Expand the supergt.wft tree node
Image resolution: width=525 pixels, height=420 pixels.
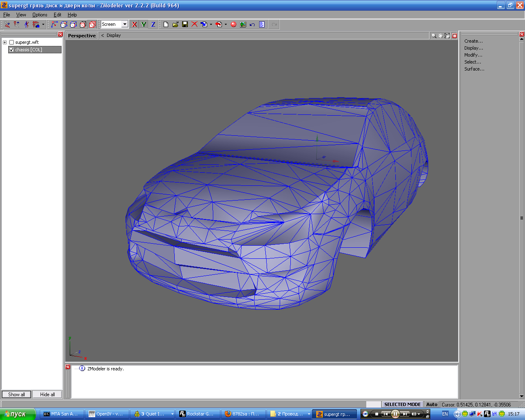click(5, 42)
